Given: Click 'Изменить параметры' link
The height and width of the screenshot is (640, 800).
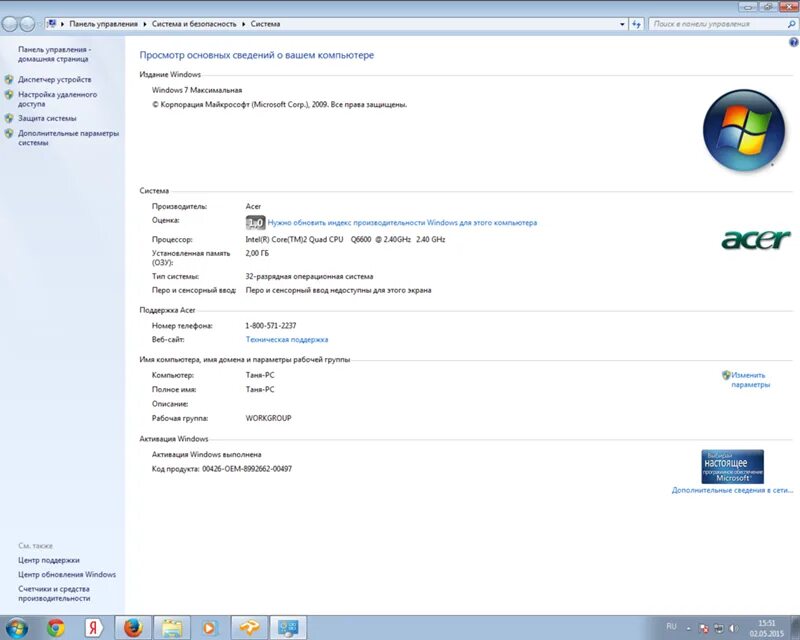Looking at the screenshot, I should [x=750, y=380].
